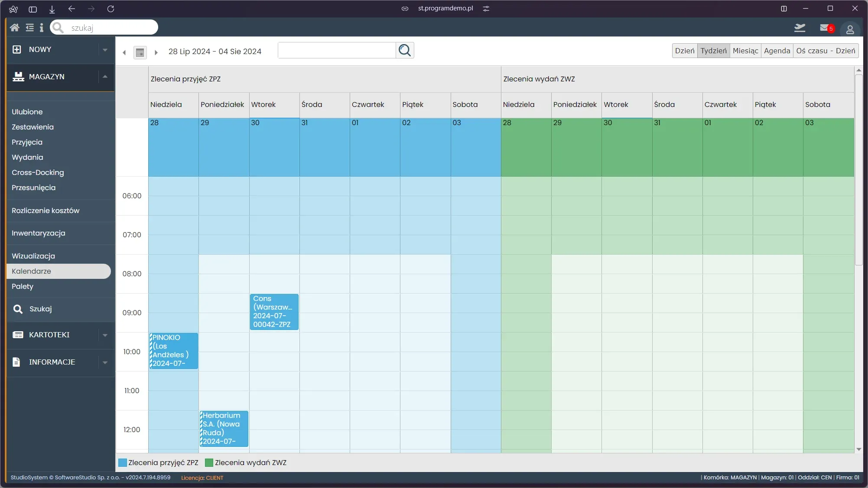
Task: Select Kalendarze in sidebar
Action: click(x=59, y=271)
